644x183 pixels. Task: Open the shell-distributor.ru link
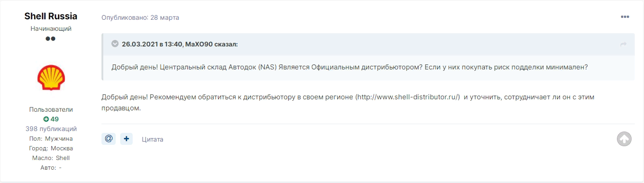coord(408,97)
